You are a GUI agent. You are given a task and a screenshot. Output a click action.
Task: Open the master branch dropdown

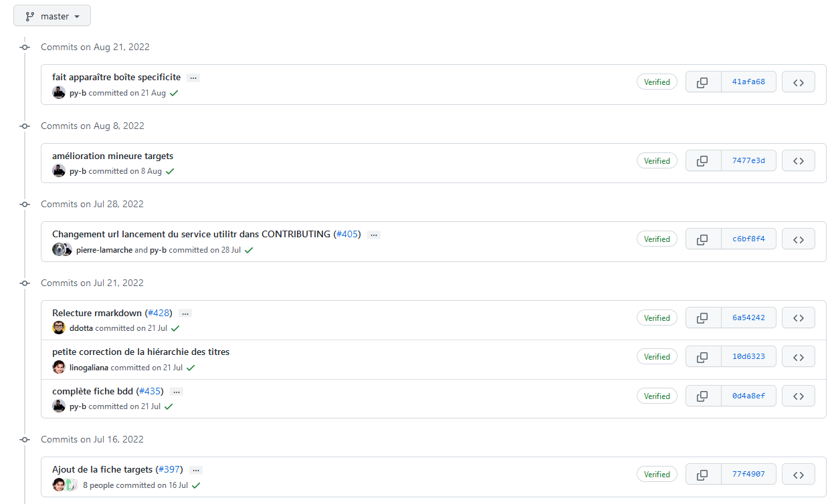(x=52, y=16)
